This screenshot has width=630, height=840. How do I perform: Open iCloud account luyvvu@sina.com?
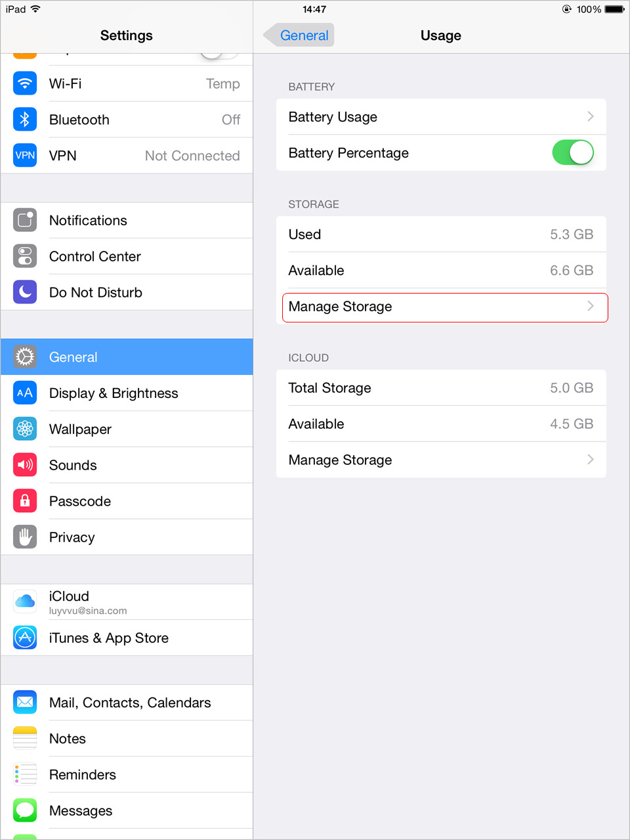pos(127,602)
